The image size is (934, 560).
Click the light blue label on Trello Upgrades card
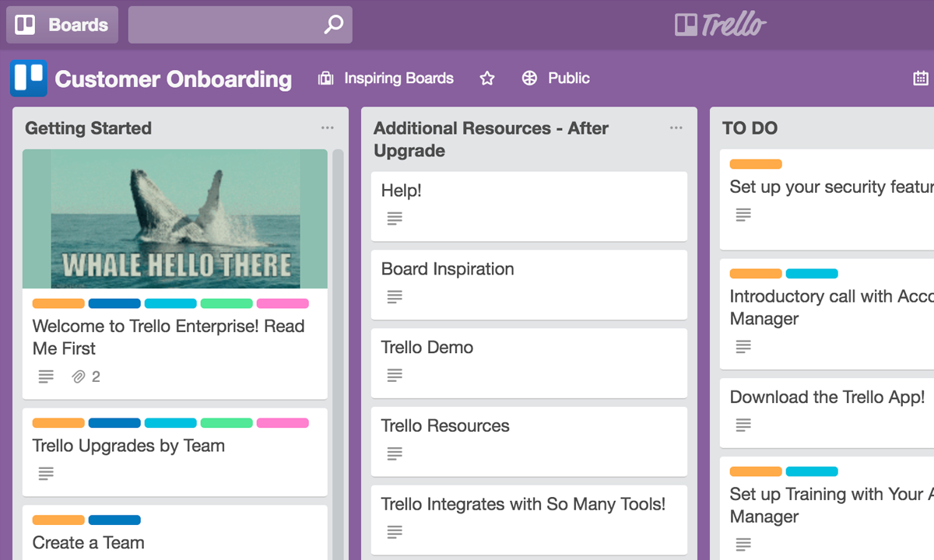(x=170, y=423)
